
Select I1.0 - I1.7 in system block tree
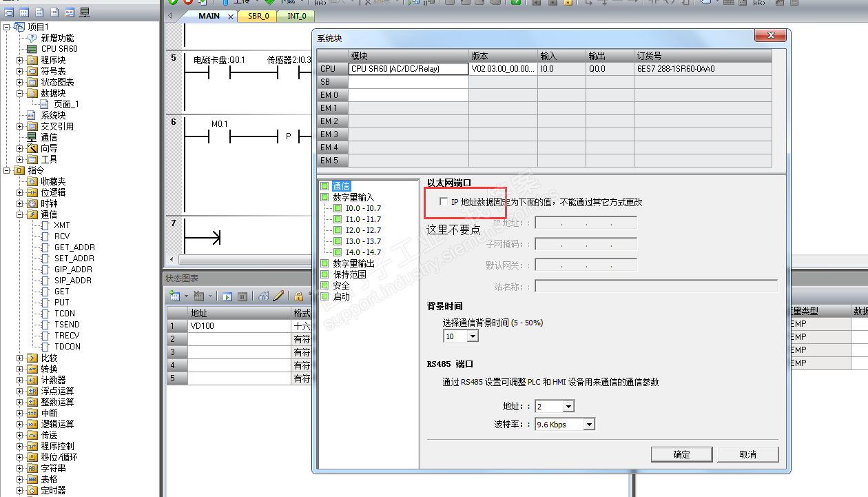pyautogui.click(x=363, y=219)
